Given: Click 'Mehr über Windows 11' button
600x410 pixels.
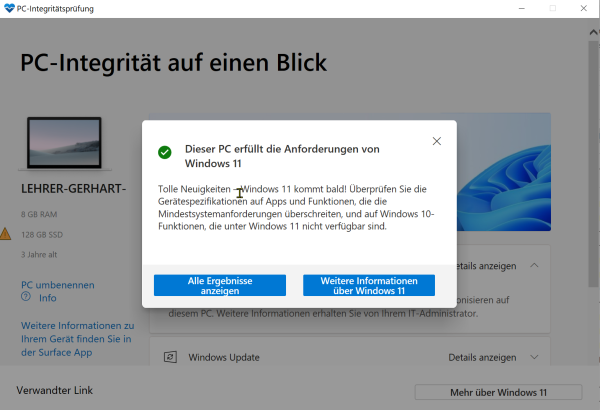Looking at the screenshot, I should pyautogui.click(x=497, y=391).
